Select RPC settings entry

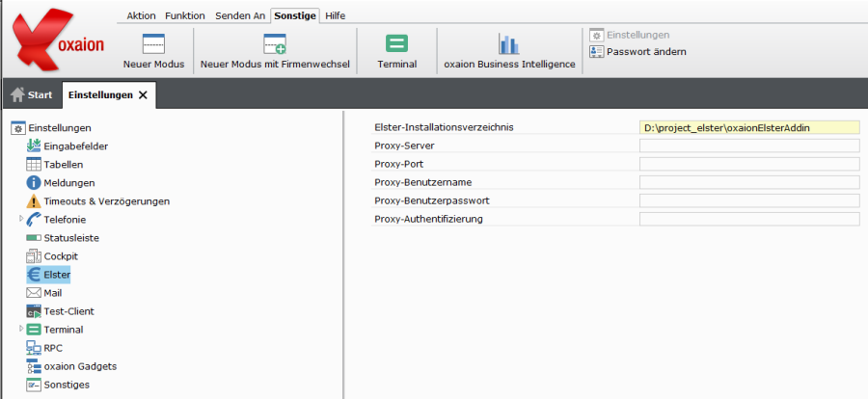click(x=53, y=348)
